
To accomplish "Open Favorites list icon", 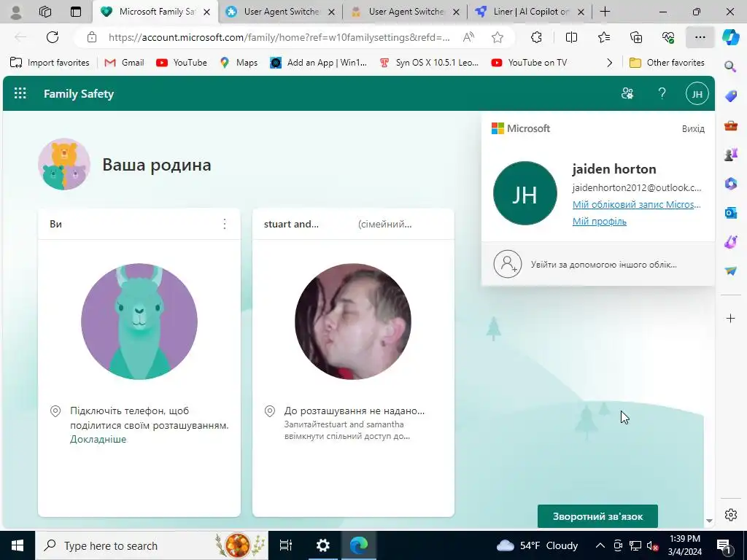I will [603, 37].
